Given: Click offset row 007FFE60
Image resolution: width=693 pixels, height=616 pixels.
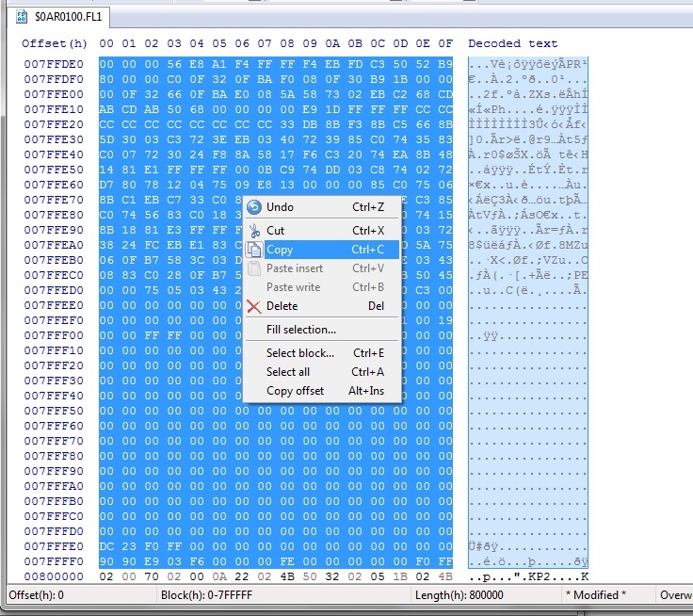Looking at the screenshot, I should click(x=54, y=185).
